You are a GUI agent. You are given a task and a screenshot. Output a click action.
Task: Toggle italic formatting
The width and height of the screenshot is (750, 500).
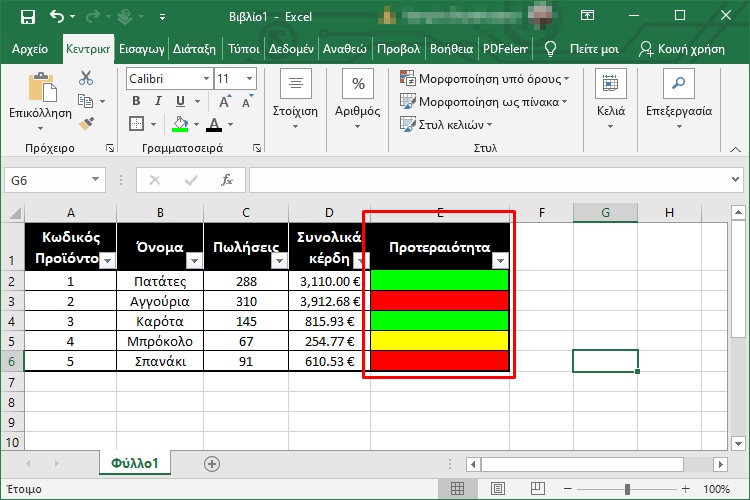pyautogui.click(x=158, y=101)
